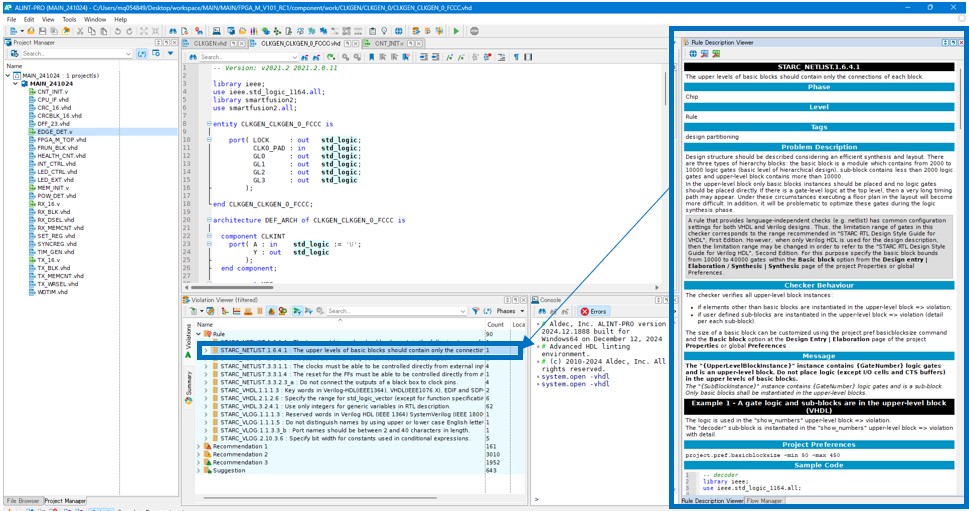Expand the Recommendation 2 group

coord(199,454)
